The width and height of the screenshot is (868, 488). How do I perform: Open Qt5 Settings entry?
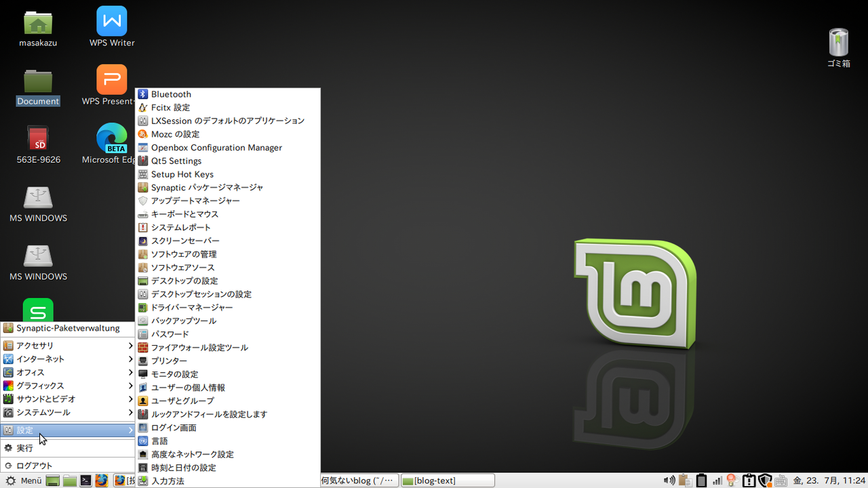pos(228,161)
